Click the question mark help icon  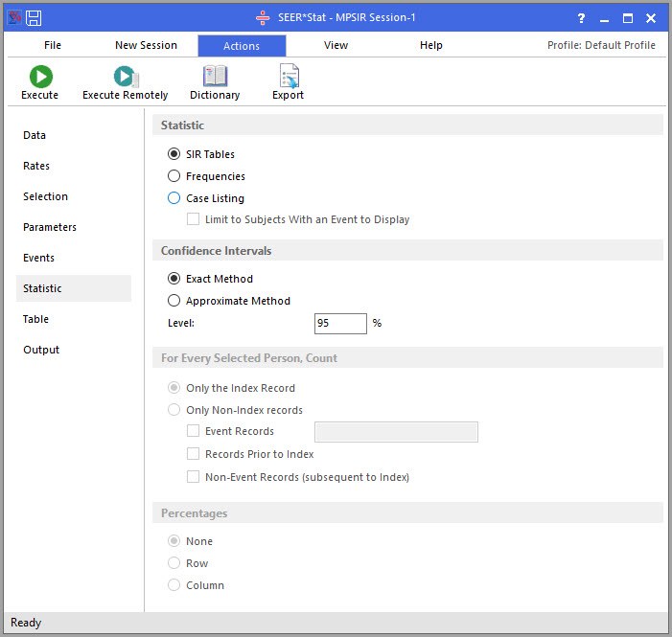583,18
